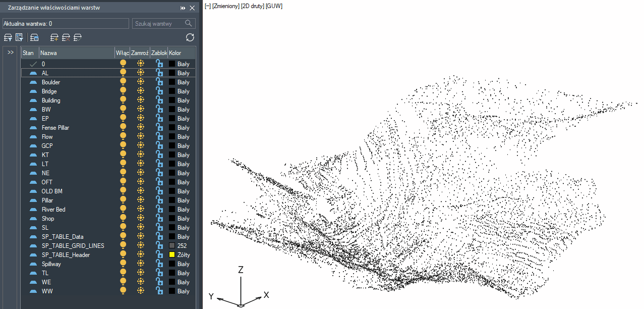
Task: Expand the layer filter tree pane
Action: pyautogui.click(x=11, y=53)
